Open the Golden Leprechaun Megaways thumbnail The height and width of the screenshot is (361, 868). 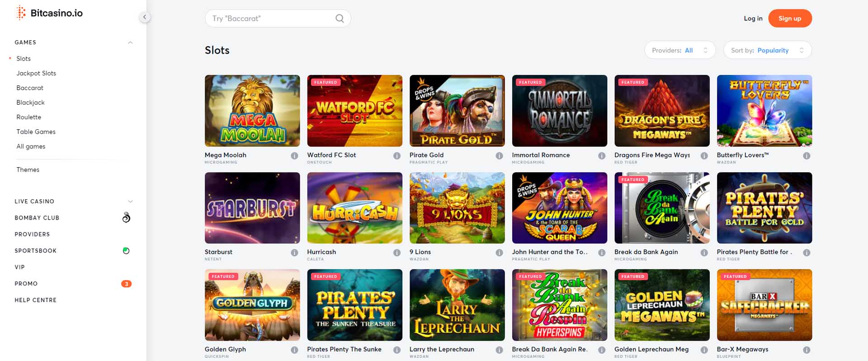click(x=662, y=305)
